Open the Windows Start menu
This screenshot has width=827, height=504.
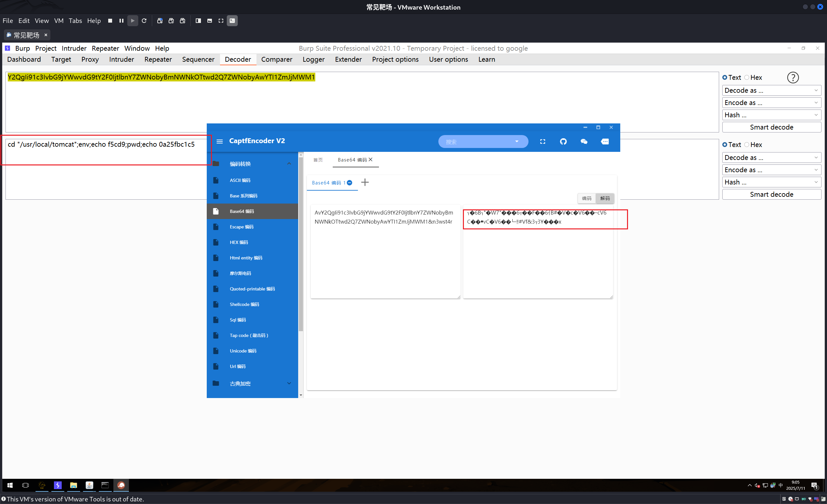(10, 485)
